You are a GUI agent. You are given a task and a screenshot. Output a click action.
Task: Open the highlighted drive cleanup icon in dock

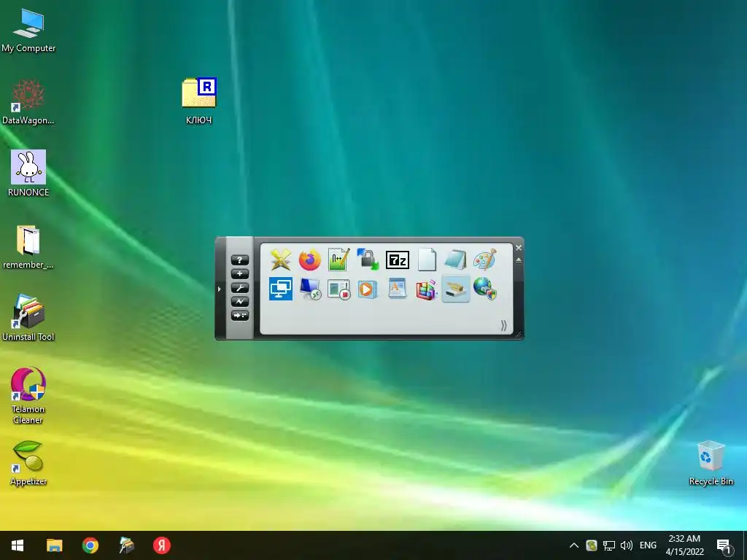[455, 289]
